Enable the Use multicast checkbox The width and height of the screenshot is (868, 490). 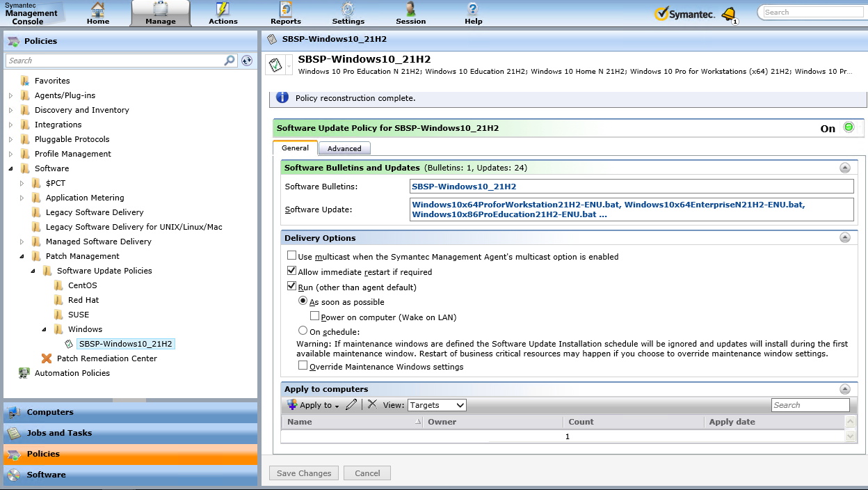pos(292,256)
